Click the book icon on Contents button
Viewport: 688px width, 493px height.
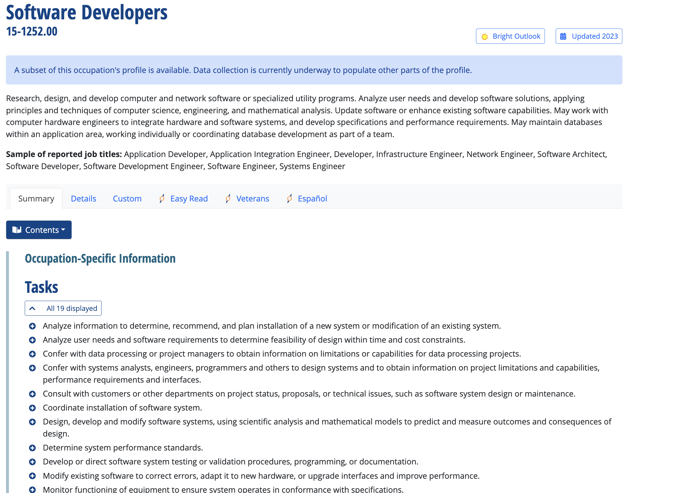(x=17, y=230)
